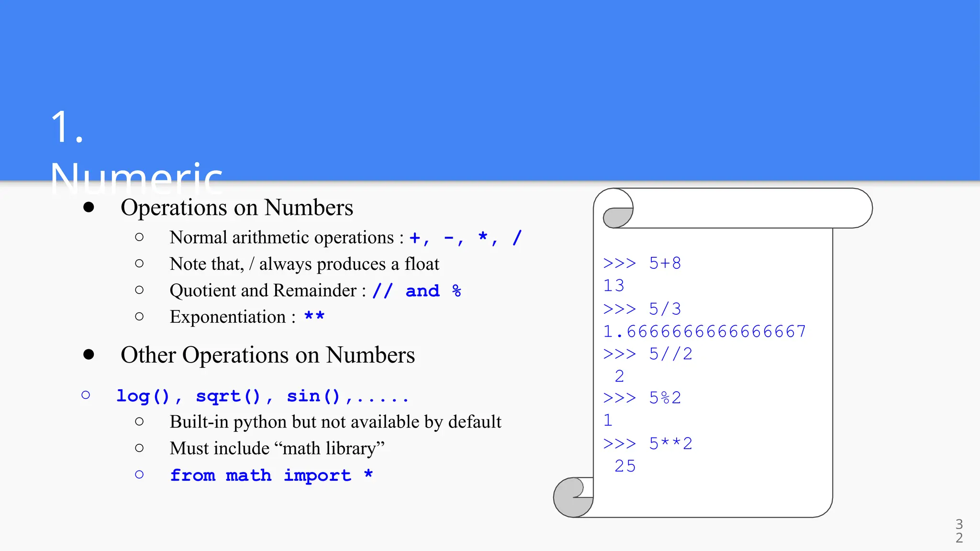
Task: Click 'Note that, / always produces a float'
Action: 304,264
